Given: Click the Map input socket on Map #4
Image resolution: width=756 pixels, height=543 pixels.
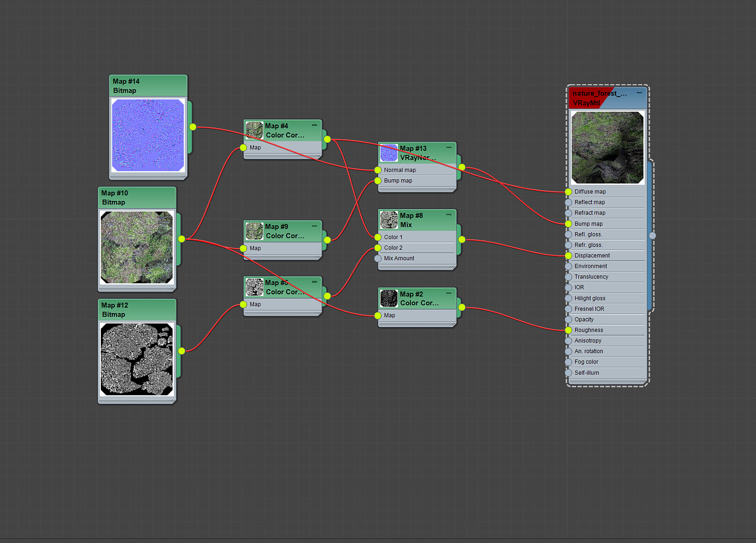Looking at the screenshot, I should pyautogui.click(x=243, y=148).
